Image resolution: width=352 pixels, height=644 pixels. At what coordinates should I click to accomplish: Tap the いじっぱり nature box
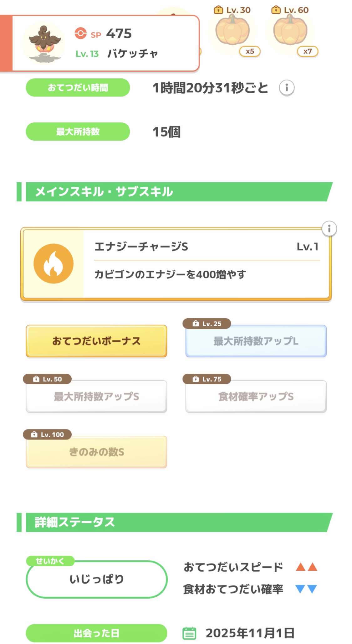coord(96,579)
